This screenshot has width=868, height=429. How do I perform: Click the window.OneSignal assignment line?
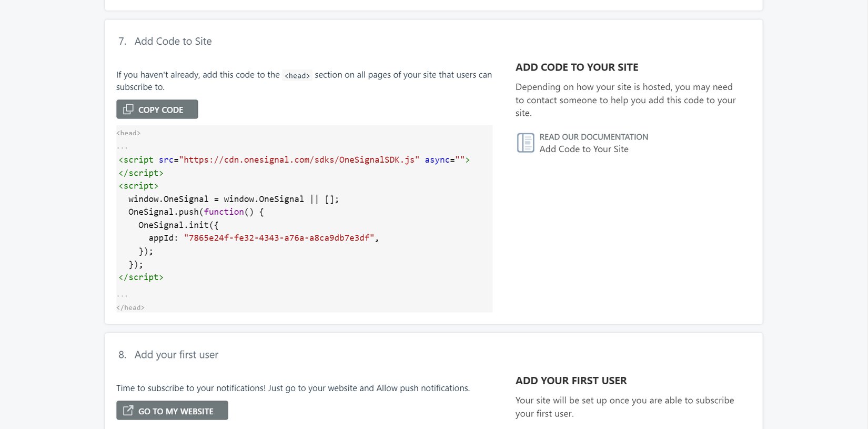233,199
